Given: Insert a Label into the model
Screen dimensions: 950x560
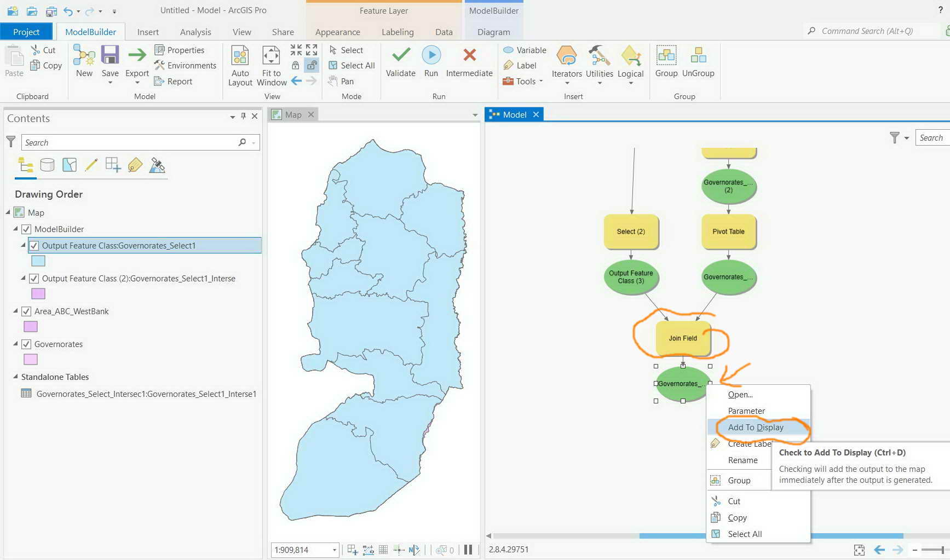Looking at the screenshot, I should [520, 65].
